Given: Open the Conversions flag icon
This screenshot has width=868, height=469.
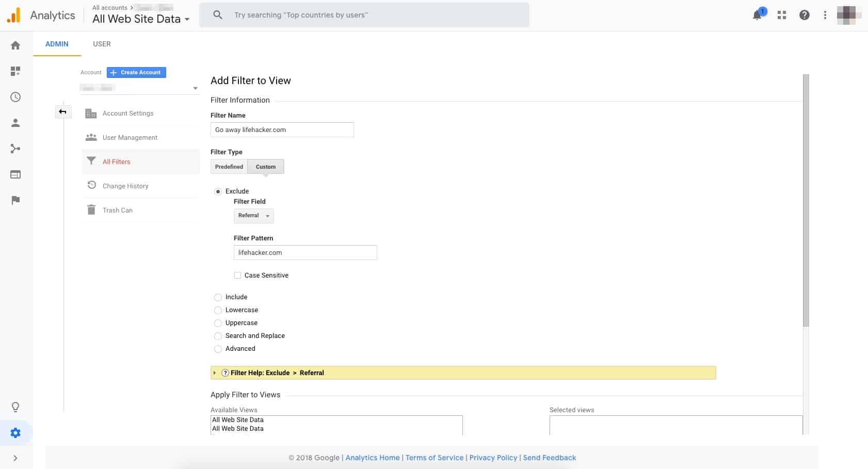Looking at the screenshot, I should coord(15,200).
